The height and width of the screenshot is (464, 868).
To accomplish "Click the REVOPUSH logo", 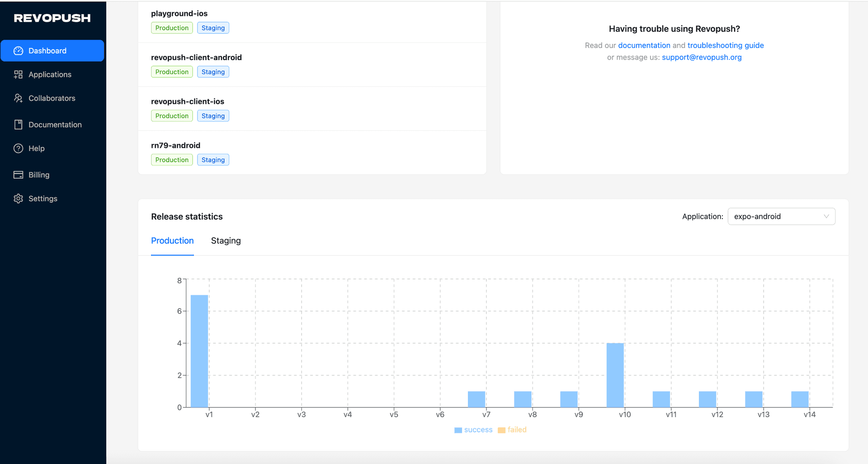I will click(x=52, y=18).
